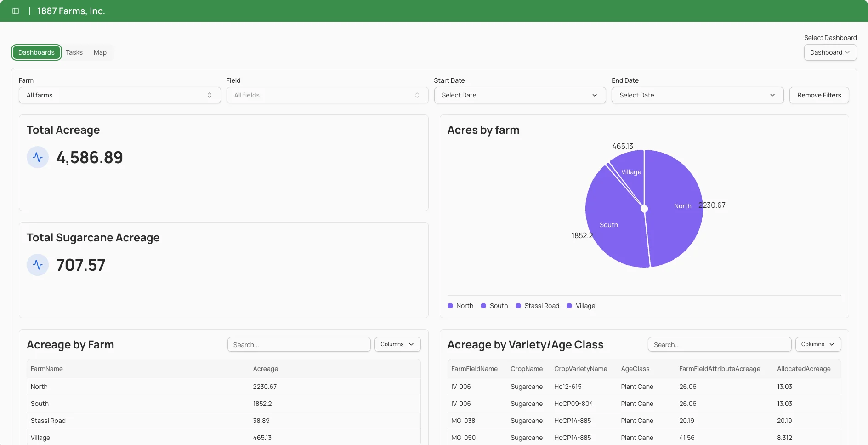Click the Ho12-615 variety cell
This screenshot has height=445, width=868.
[568, 387]
